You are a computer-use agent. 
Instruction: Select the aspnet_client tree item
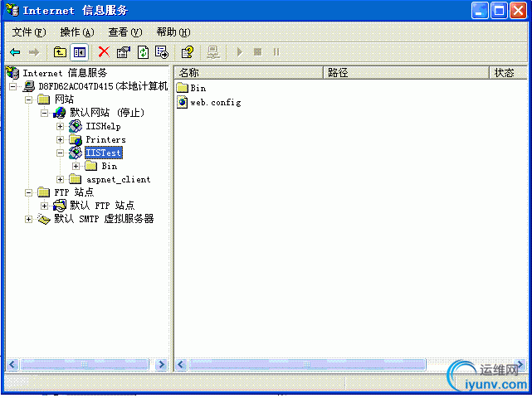(x=118, y=180)
